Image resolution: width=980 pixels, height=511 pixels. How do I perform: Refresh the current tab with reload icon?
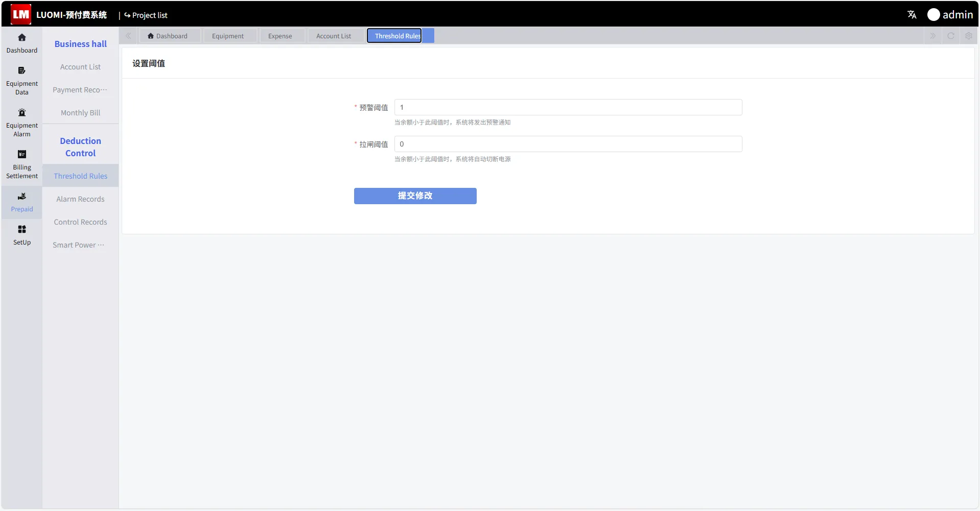point(950,36)
